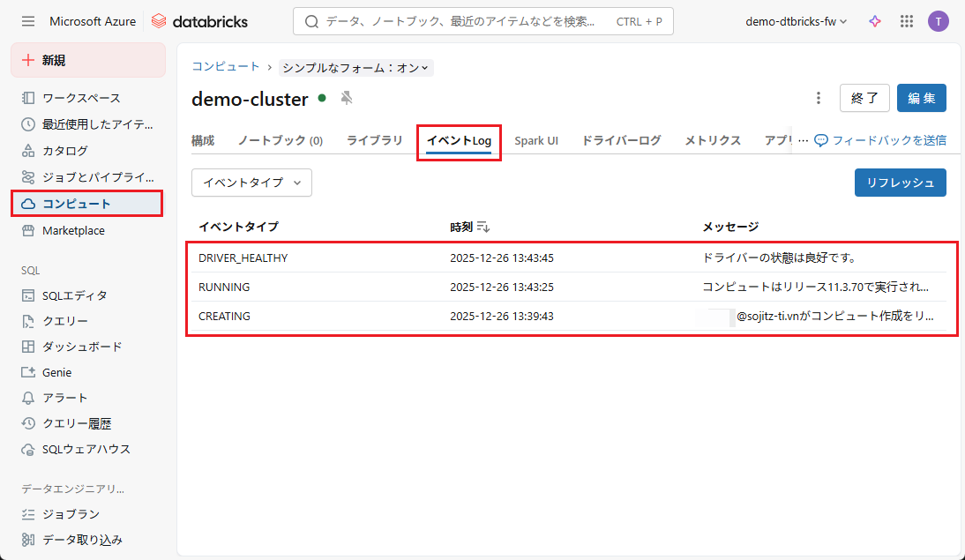Switch to the ドライバーログ tab

tap(621, 140)
